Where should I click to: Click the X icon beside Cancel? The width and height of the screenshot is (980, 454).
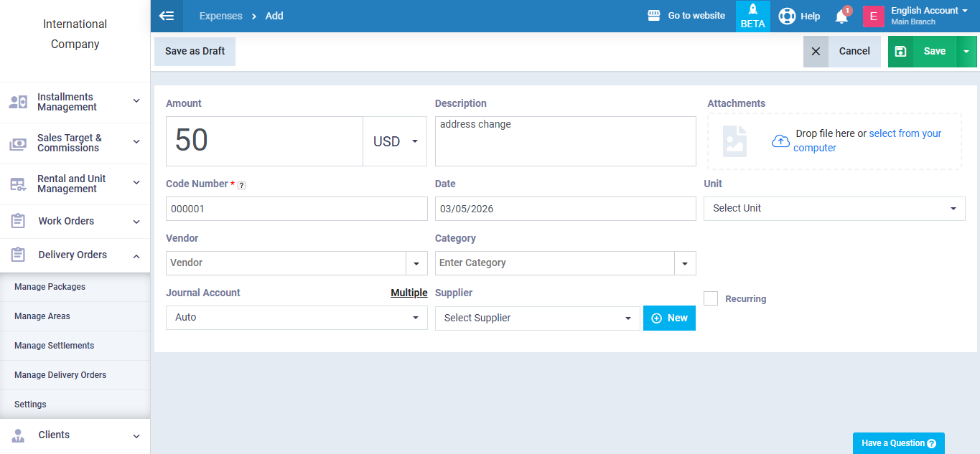coord(816,52)
